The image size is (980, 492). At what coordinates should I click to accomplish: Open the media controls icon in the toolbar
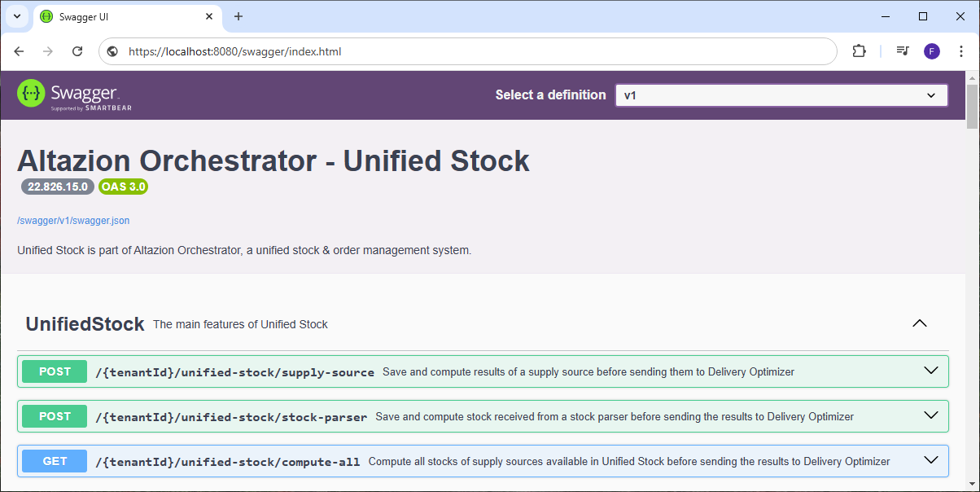902,51
